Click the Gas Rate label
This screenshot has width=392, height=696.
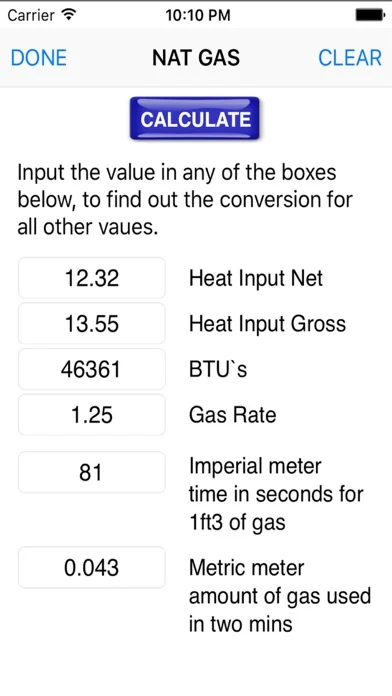click(233, 415)
